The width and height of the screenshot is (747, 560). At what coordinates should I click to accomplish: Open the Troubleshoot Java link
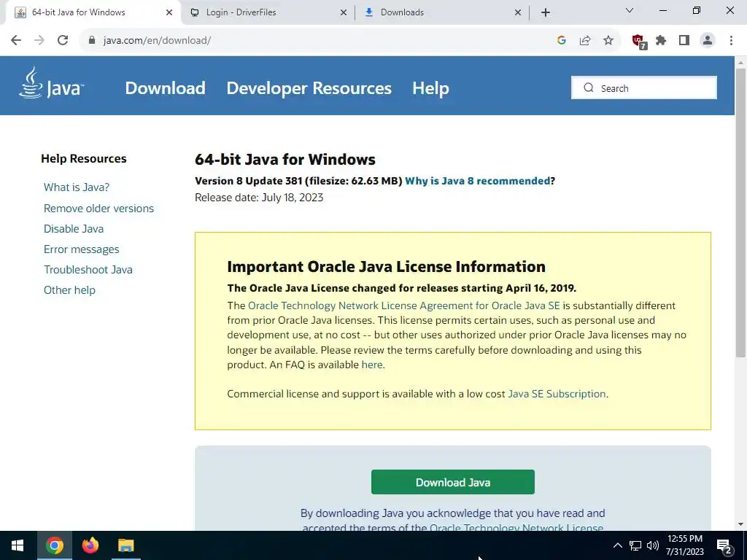pos(88,270)
